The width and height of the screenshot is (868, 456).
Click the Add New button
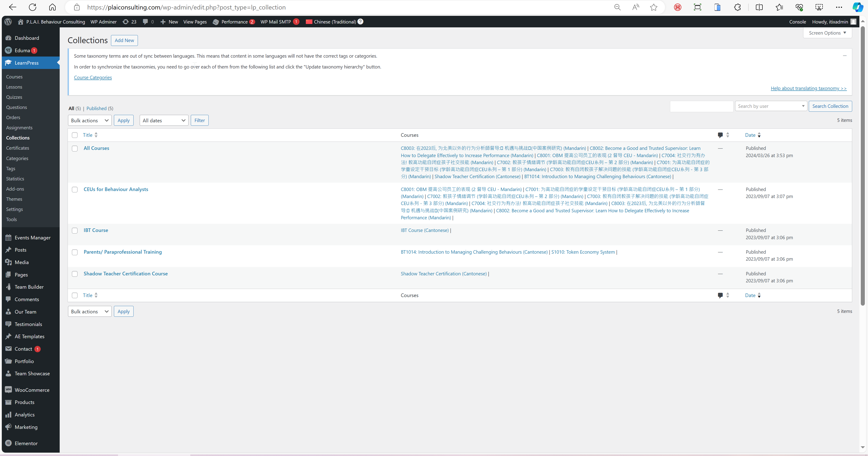click(124, 40)
